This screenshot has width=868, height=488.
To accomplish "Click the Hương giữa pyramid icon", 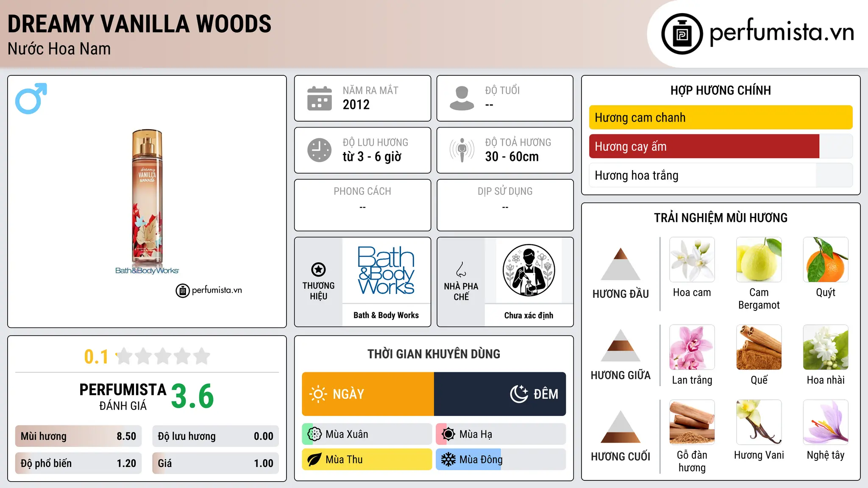I will [620, 345].
